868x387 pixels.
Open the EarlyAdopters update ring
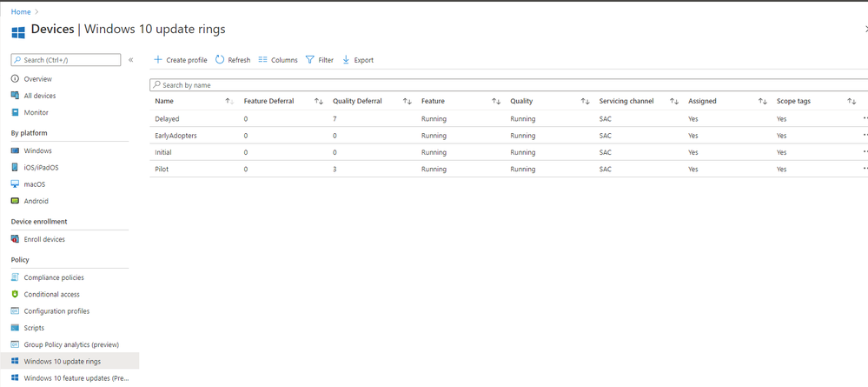click(176, 136)
